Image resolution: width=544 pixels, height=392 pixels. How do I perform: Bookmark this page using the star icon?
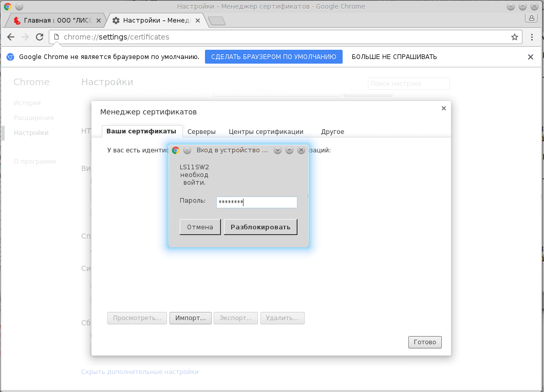click(514, 37)
